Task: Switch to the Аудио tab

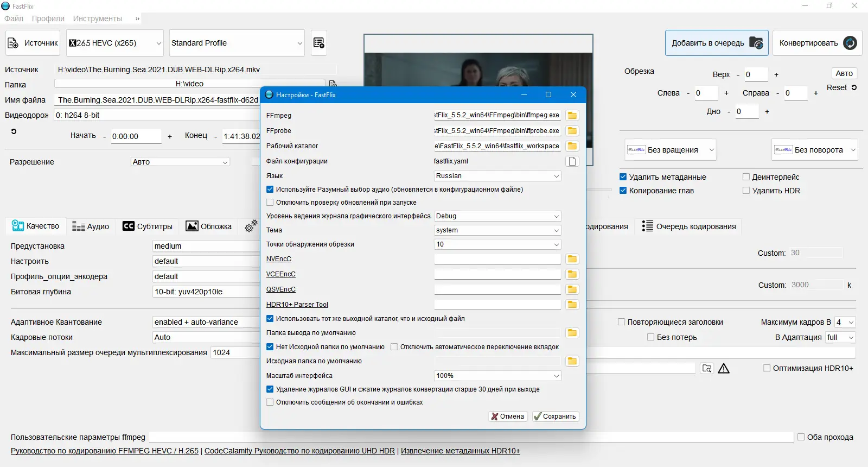Action: 91,226
